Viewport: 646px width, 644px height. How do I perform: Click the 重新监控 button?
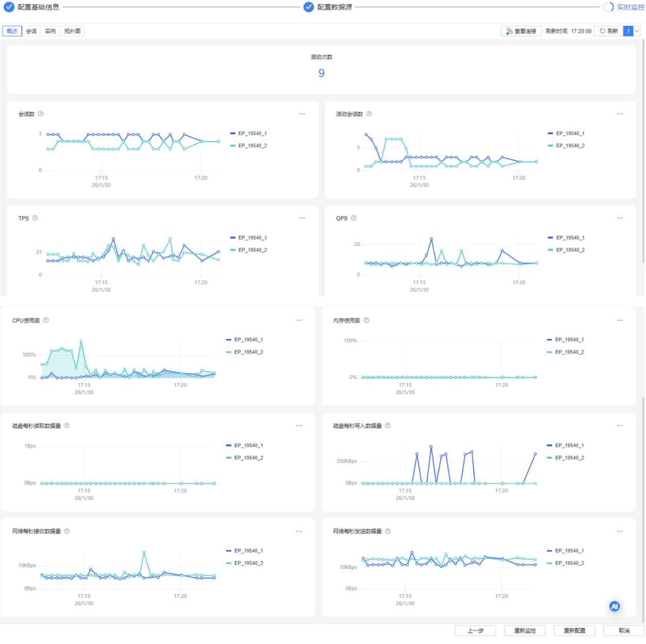pos(525,631)
